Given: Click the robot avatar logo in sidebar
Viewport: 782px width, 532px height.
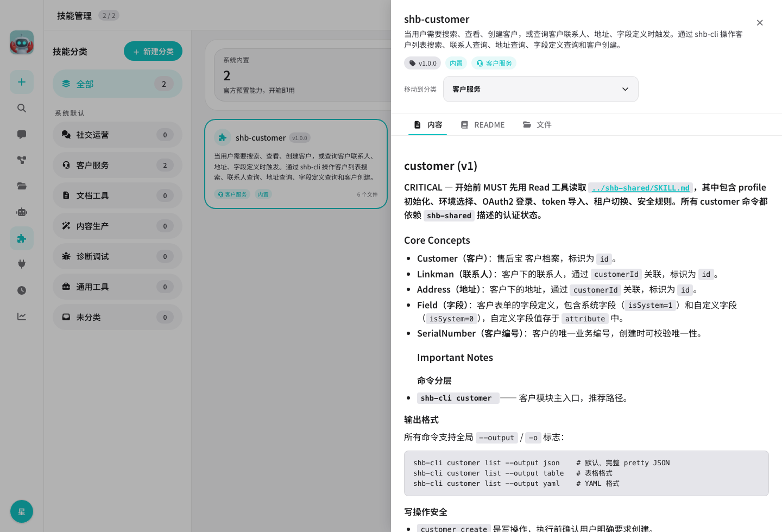Looking at the screenshot, I should click(x=22, y=42).
